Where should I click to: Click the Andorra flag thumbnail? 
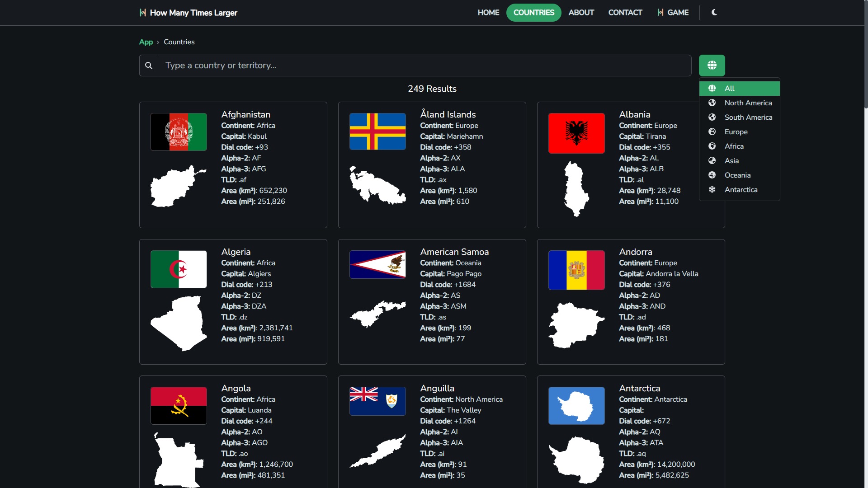pos(576,269)
